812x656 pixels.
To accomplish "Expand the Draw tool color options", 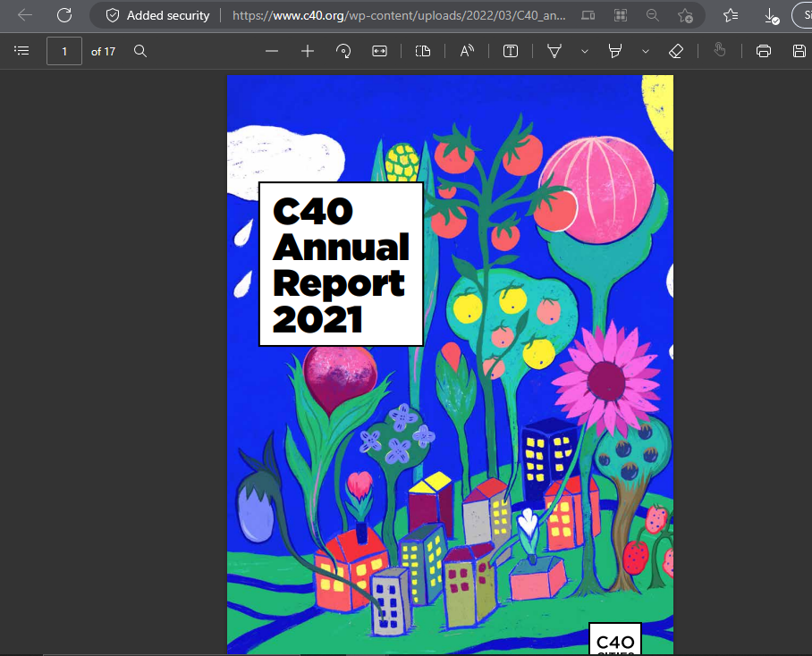I will coord(585,51).
